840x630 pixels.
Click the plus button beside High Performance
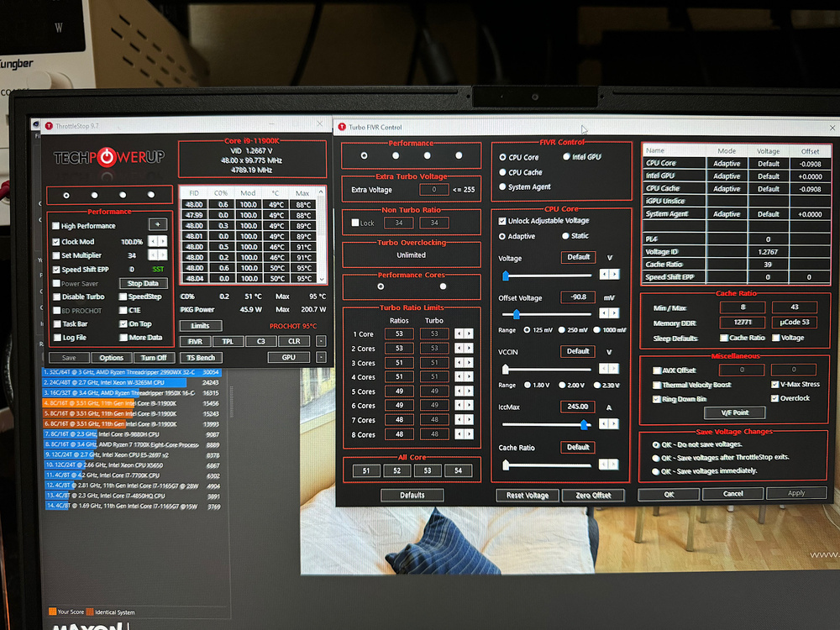(158, 224)
